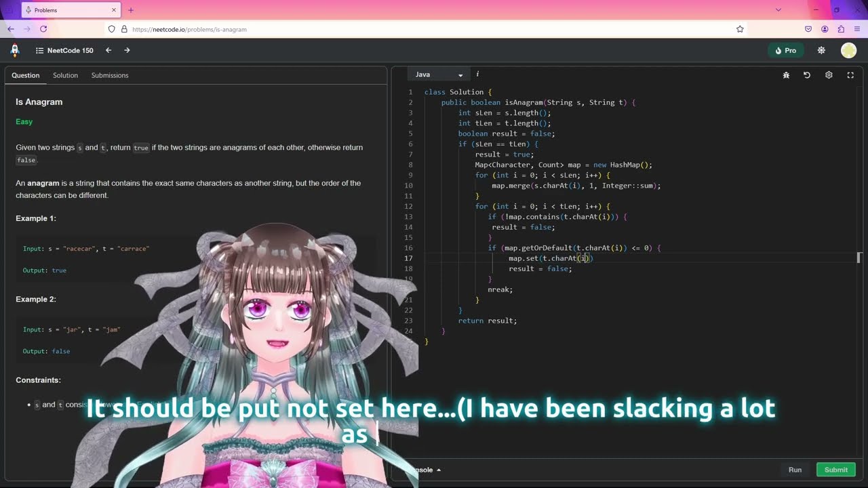Click the 'return result;' code line
The height and width of the screenshot is (488, 868).
click(488, 321)
